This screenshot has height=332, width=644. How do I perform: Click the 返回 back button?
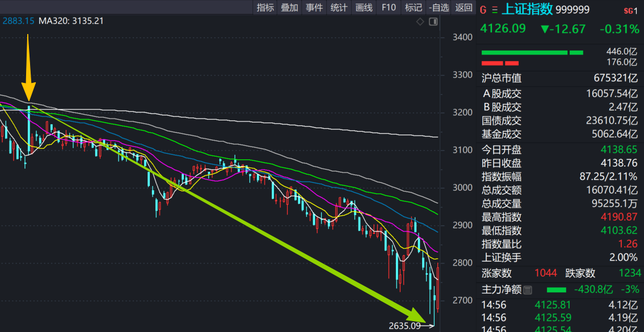coord(464,7)
